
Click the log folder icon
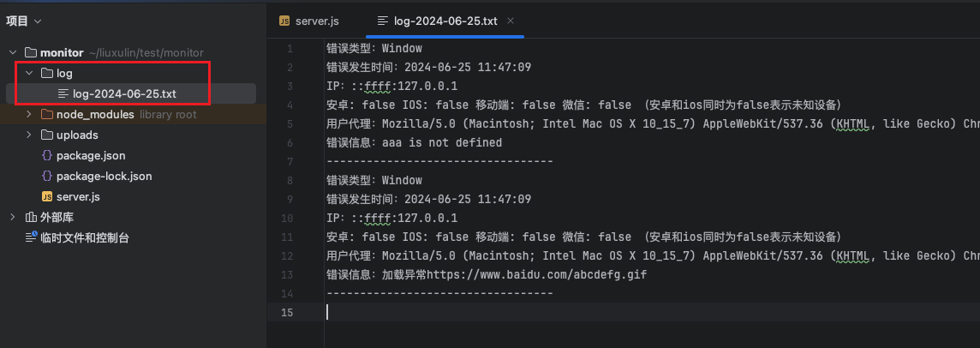[47, 74]
